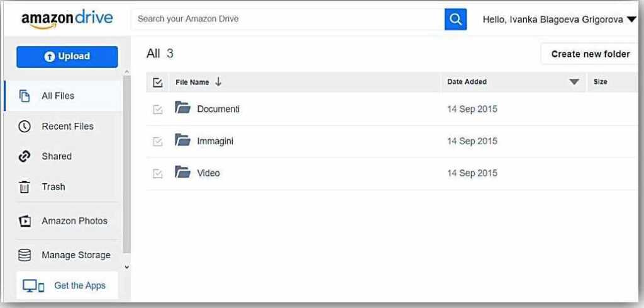
Task: Sort by File Name column arrow
Action: [x=218, y=82]
